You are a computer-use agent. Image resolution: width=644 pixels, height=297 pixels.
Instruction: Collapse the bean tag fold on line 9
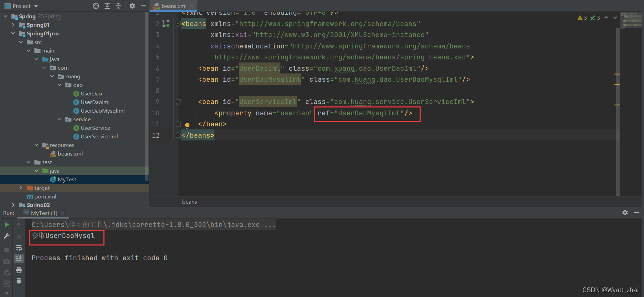(178, 102)
